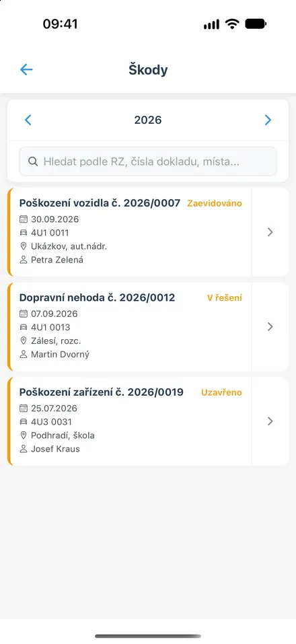Advance to next year with right chevron
Viewport: 296px width, 644px height.
268,120
